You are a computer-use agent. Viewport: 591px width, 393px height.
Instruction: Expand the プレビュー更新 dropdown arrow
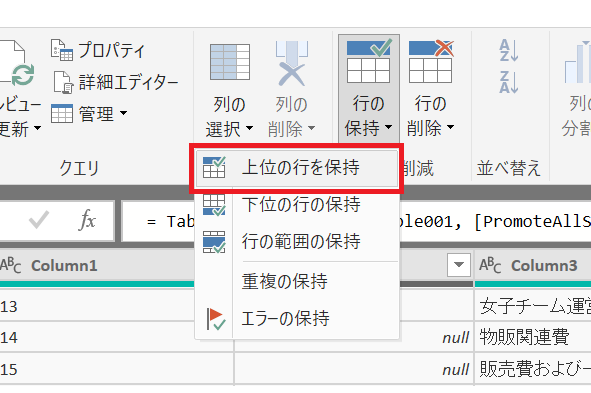pyautogui.click(x=37, y=128)
